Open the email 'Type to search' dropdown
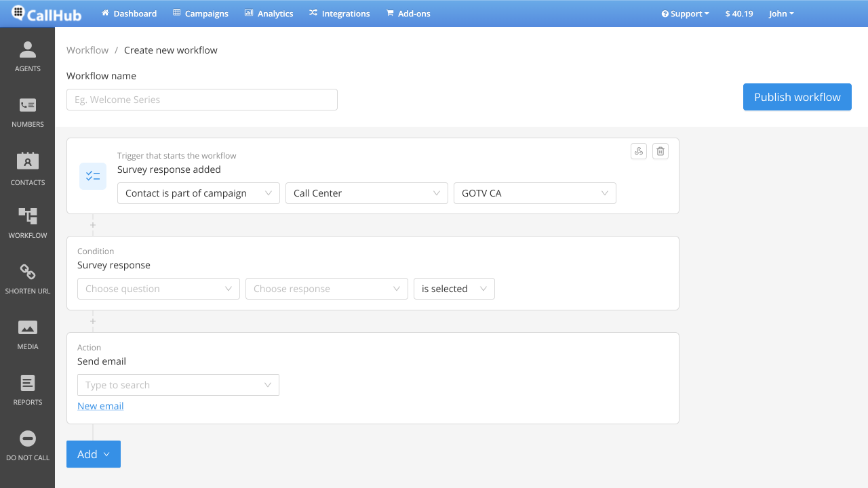 click(x=178, y=385)
